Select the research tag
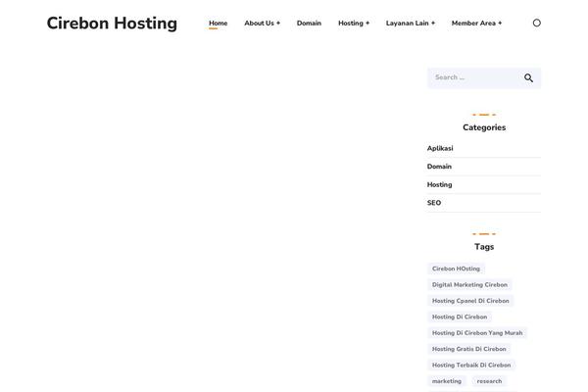 tap(489, 381)
